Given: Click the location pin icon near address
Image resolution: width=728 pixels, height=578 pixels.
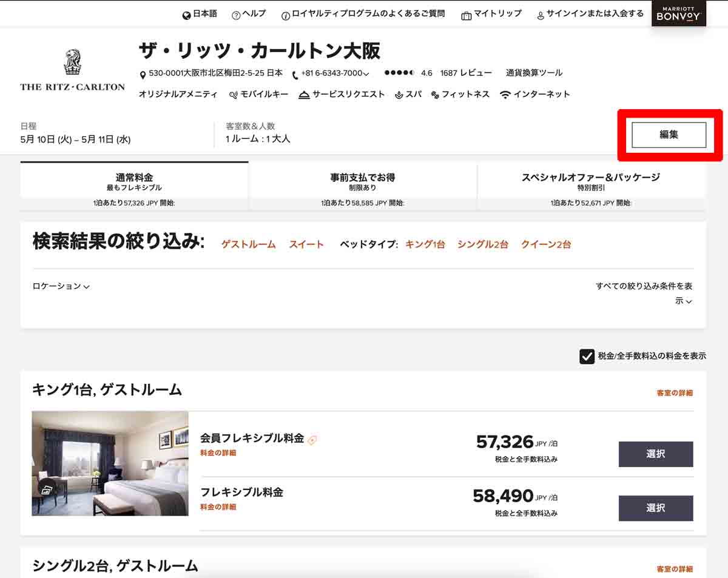Looking at the screenshot, I should coord(143,75).
